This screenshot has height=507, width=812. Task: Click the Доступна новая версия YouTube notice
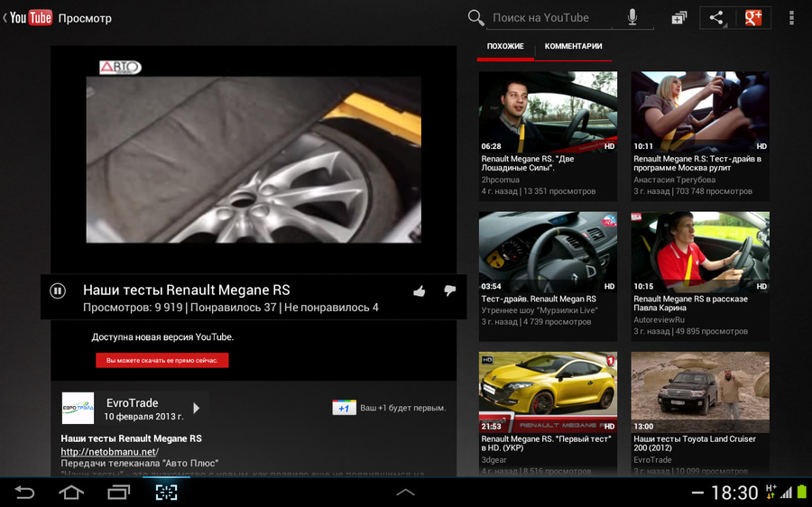162,337
